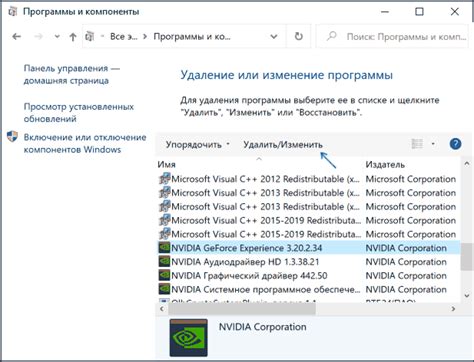This screenshot has width=474, height=362.
Task: Click shield icon next to Windows components
Action: click(12, 136)
